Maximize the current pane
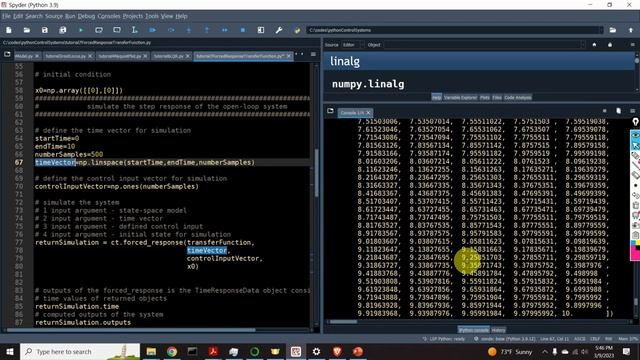This screenshot has height=360, width=640. click(x=261, y=30)
